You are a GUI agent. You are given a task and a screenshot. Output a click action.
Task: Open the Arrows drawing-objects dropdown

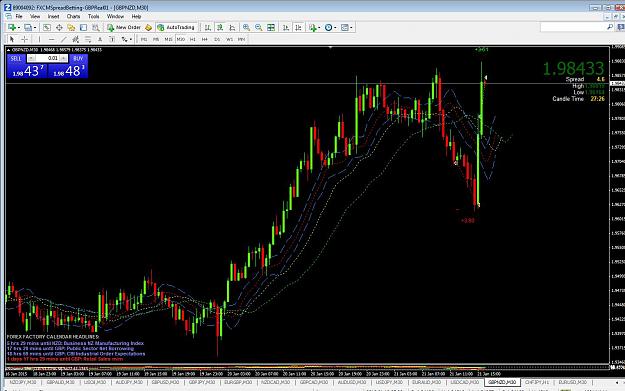(x=127, y=39)
